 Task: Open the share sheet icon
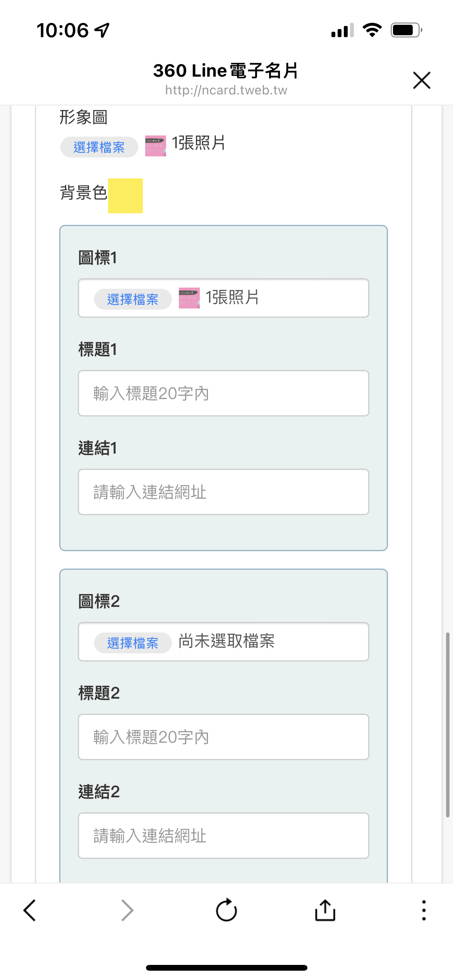[324, 910]
